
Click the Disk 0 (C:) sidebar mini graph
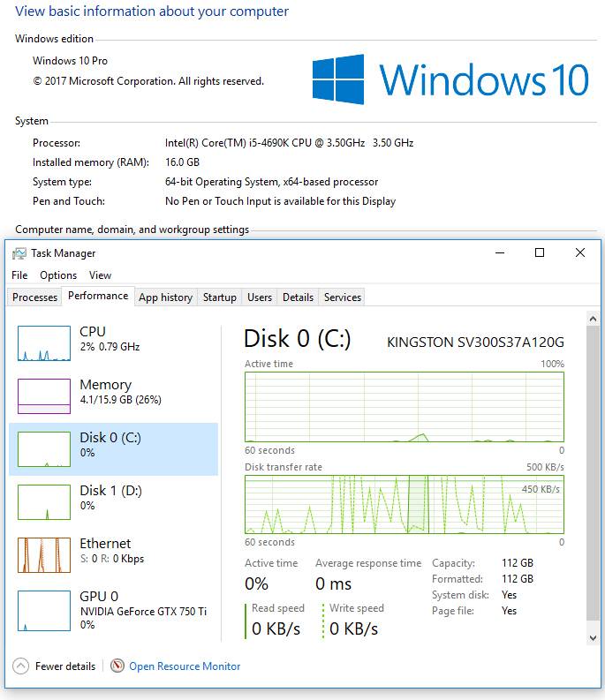point(44,449)
